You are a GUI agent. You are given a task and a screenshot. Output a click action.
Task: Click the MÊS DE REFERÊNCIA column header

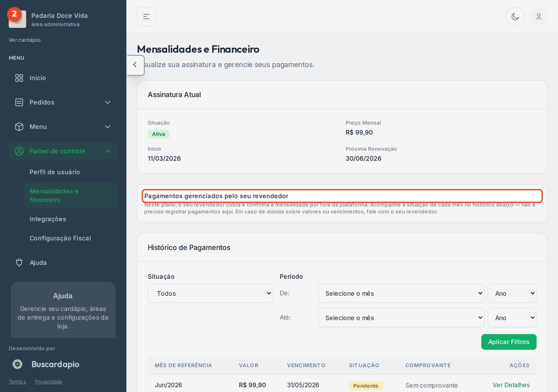183,365
